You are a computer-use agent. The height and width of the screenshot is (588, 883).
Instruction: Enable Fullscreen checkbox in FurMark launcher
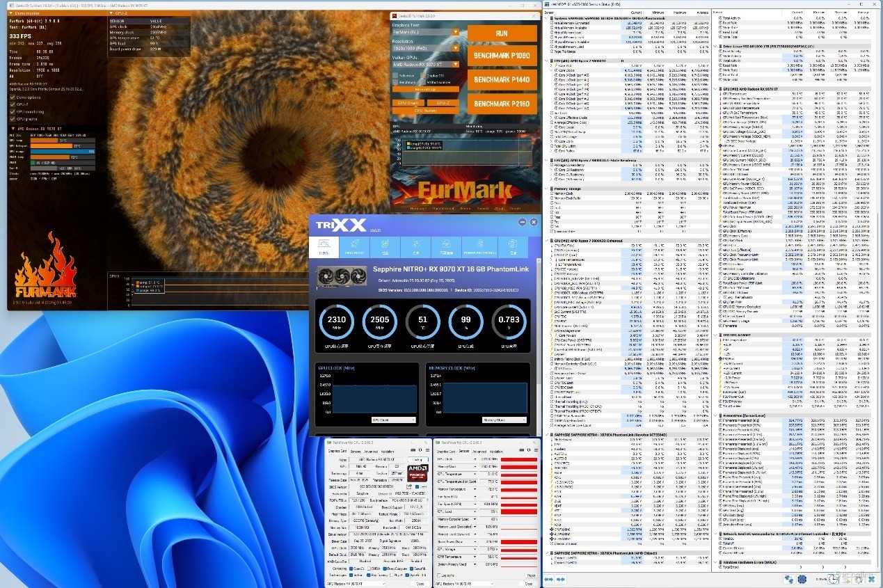click(x=395, y=75)
